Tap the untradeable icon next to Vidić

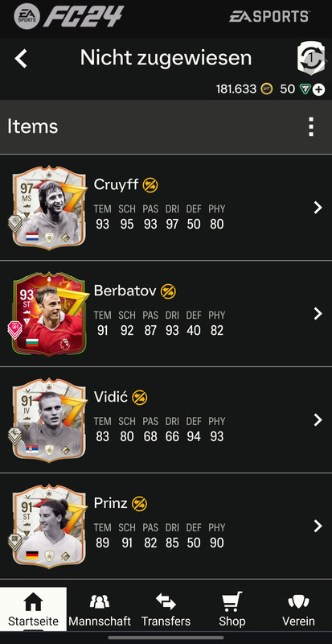[140, 397]
